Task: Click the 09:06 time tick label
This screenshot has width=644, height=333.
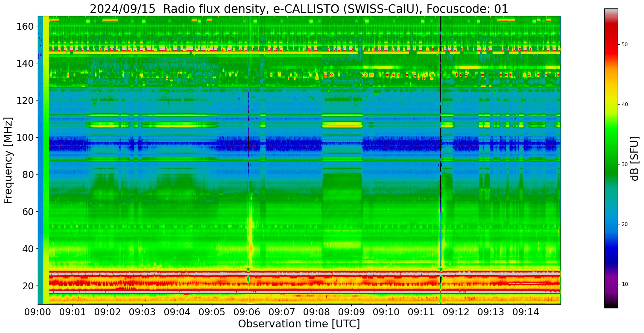Action: click(x=247, y=312)
